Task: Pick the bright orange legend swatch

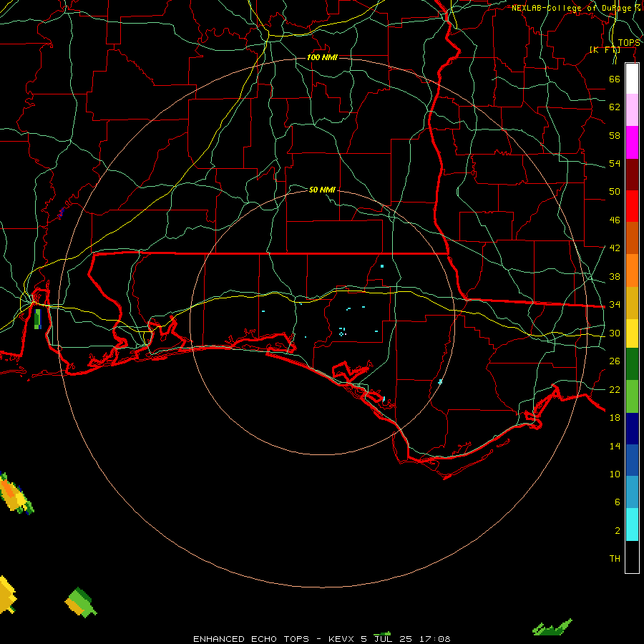Action: (x=632, y=270)
